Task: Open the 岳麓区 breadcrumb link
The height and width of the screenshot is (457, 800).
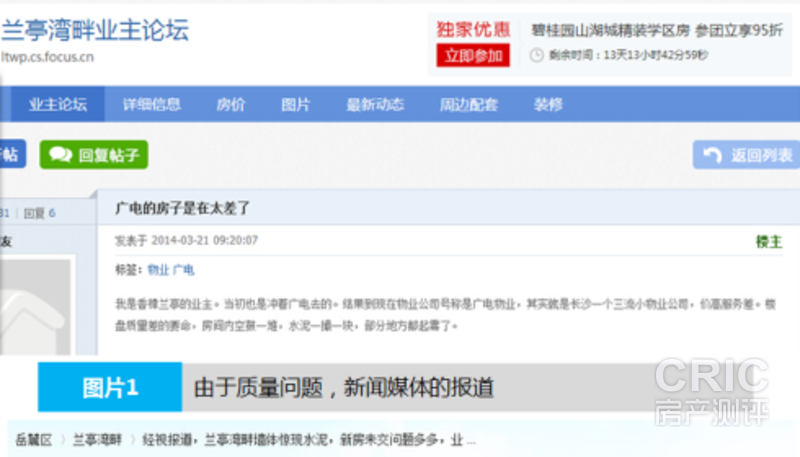Action: [33, 439]
